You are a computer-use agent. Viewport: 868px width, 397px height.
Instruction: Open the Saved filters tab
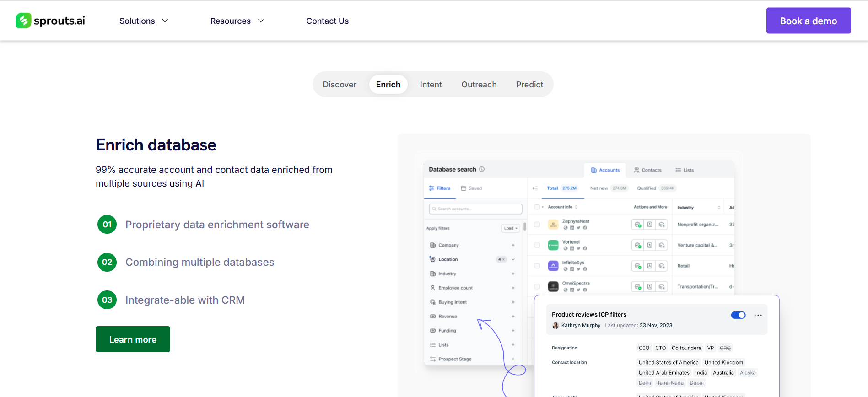[471, 188]
